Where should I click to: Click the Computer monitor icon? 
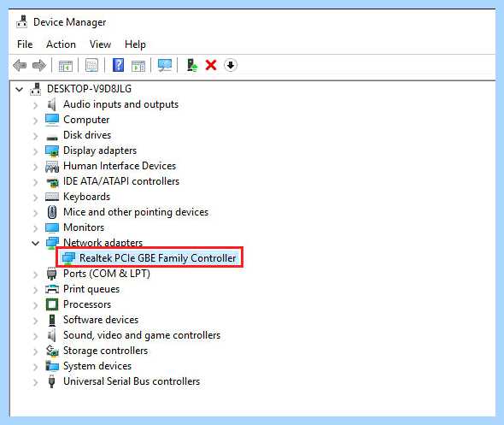coord(52,120)
